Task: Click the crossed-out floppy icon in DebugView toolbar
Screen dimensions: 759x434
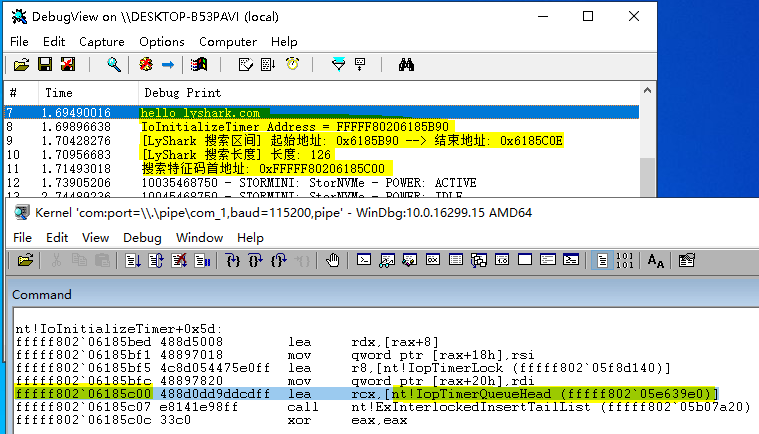Action: click(x=68, y=64)
